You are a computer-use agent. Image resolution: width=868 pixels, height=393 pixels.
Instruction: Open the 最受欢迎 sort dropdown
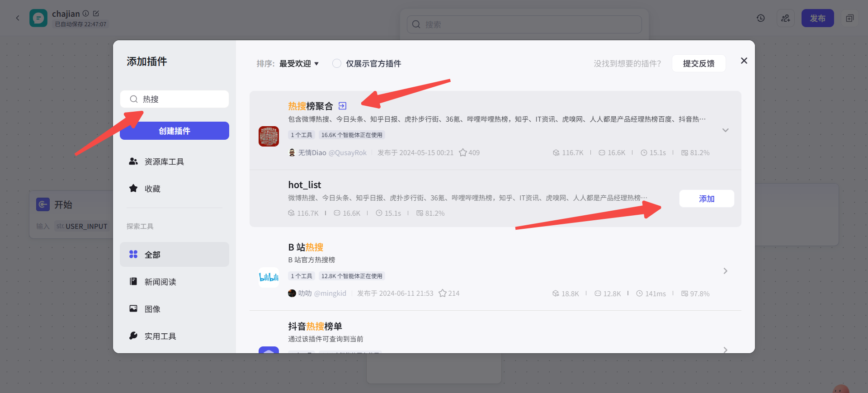299,64
